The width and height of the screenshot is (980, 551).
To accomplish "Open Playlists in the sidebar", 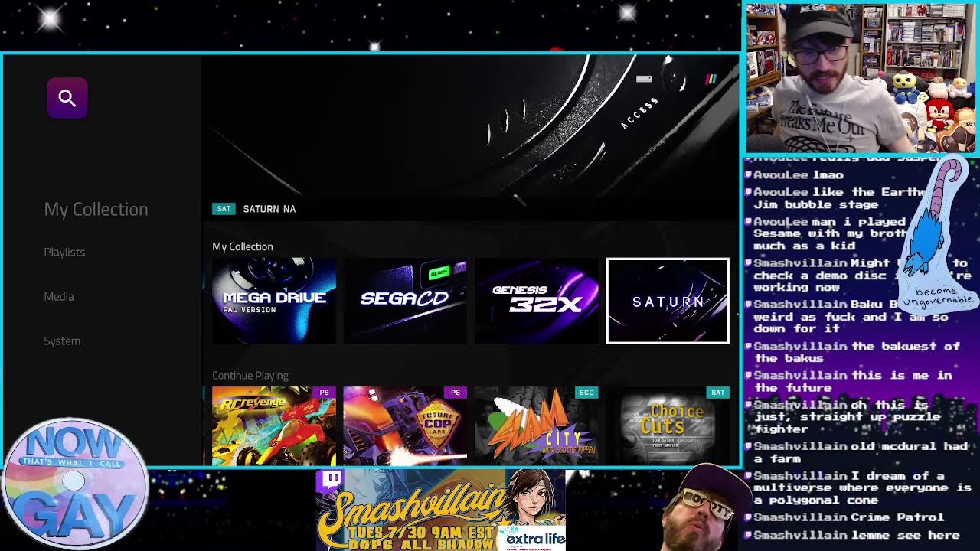I will coord(64,252).
